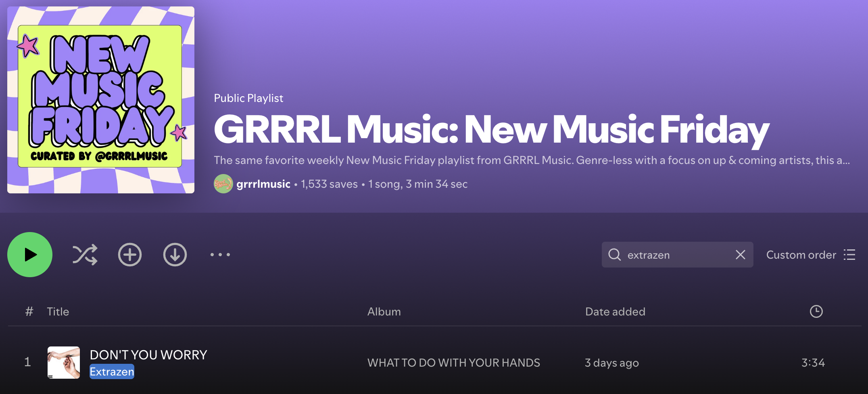Viewport: 868px width, 394px height.
Task: Click the '1,533 saves' count
Action: pyautogui.click(x=329, y=184)
